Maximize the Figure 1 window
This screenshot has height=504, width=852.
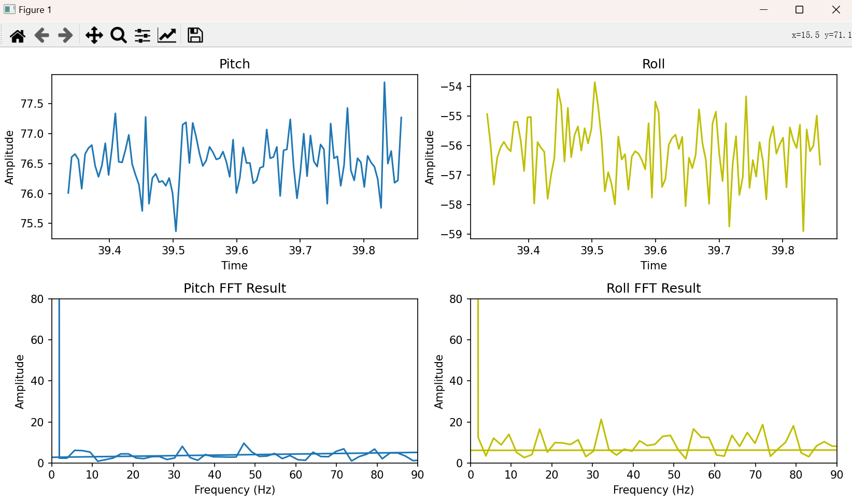pyautogui.click(x=799, y=10)
